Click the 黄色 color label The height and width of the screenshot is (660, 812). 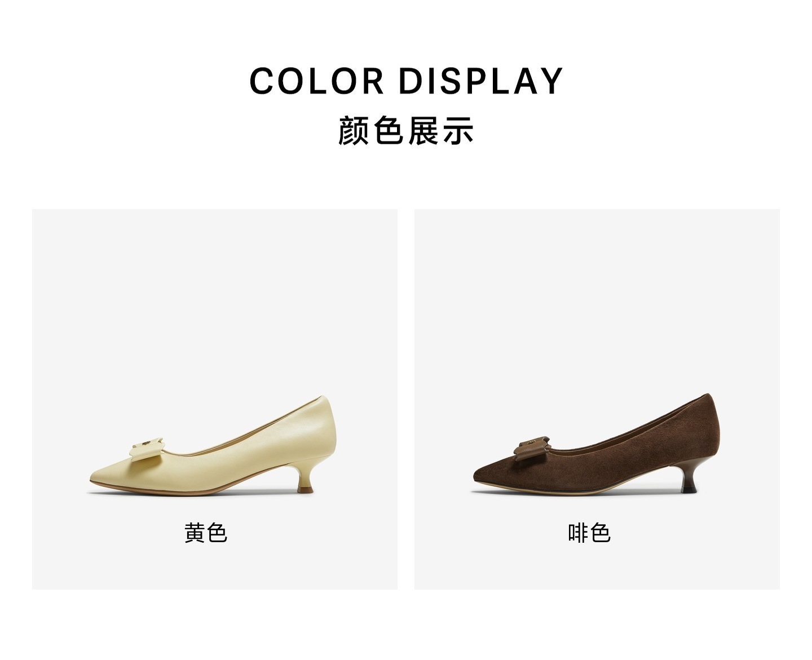pos(206,533)
